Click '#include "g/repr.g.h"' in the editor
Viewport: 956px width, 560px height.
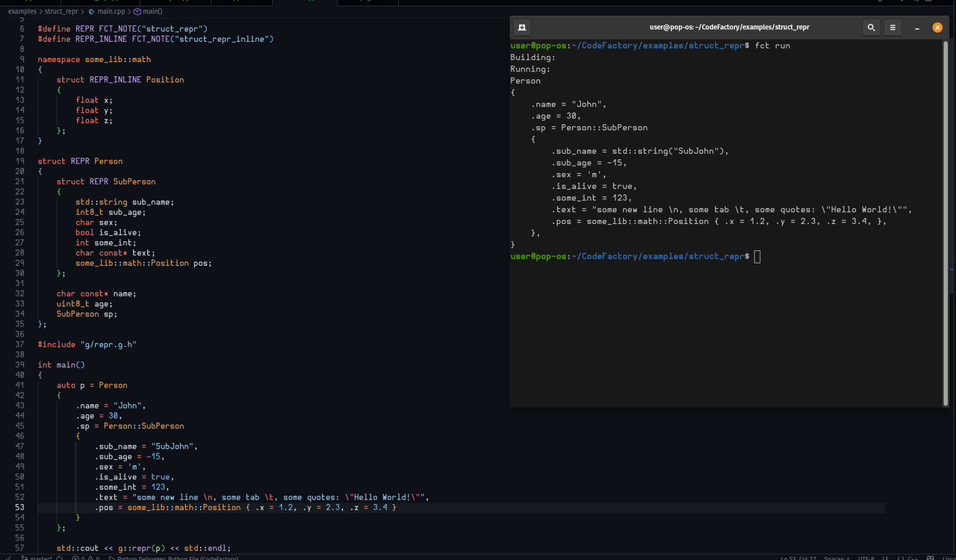click(87, 345)
